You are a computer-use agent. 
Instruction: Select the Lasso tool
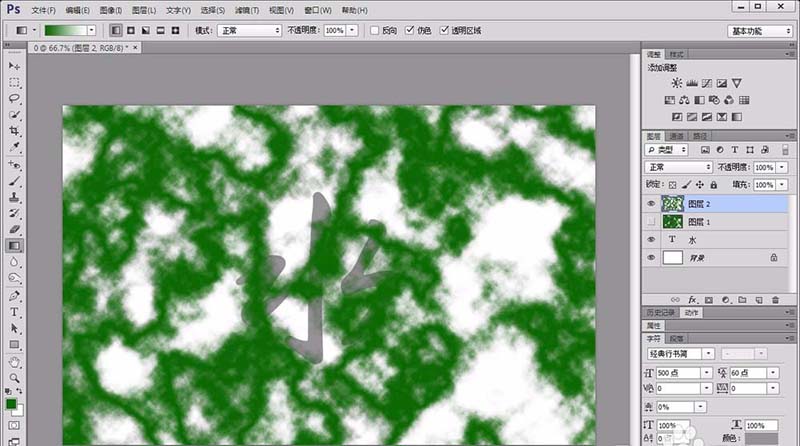click(14, 99)
